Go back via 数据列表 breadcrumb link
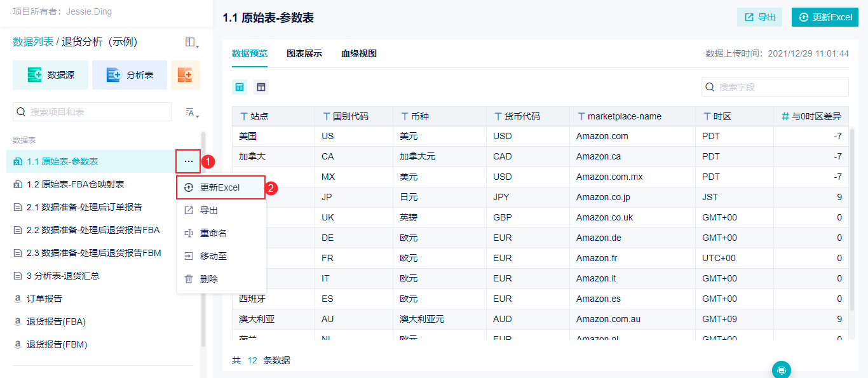The width and height of the screenshot is (868, 378). (33, 42)
